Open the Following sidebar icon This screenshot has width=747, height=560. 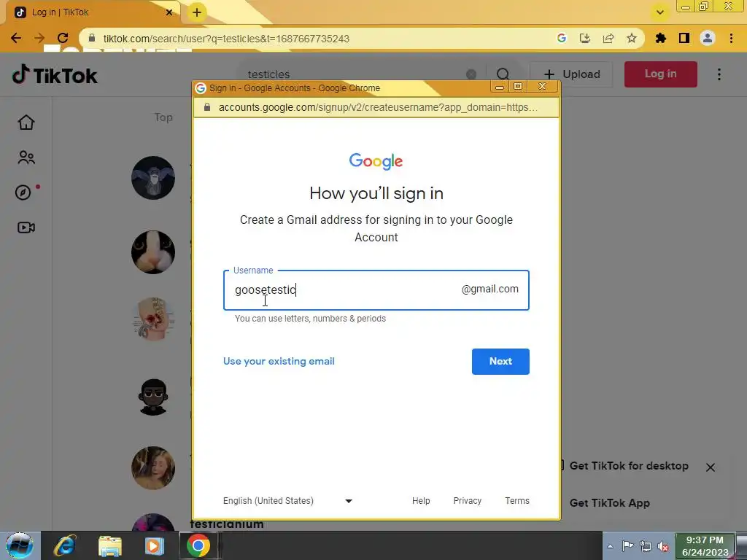[26, 157]
